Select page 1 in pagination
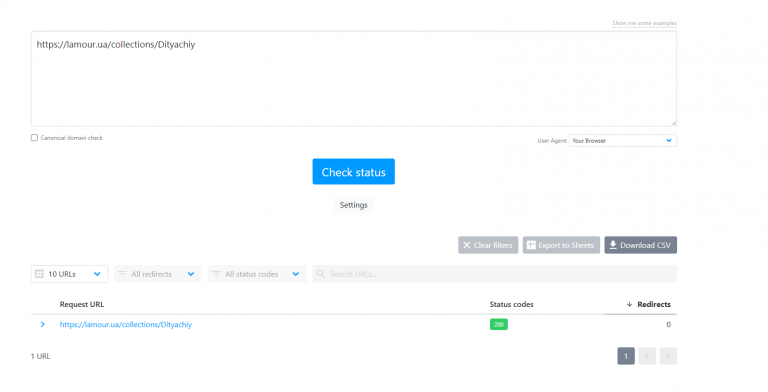 [626, 356]
